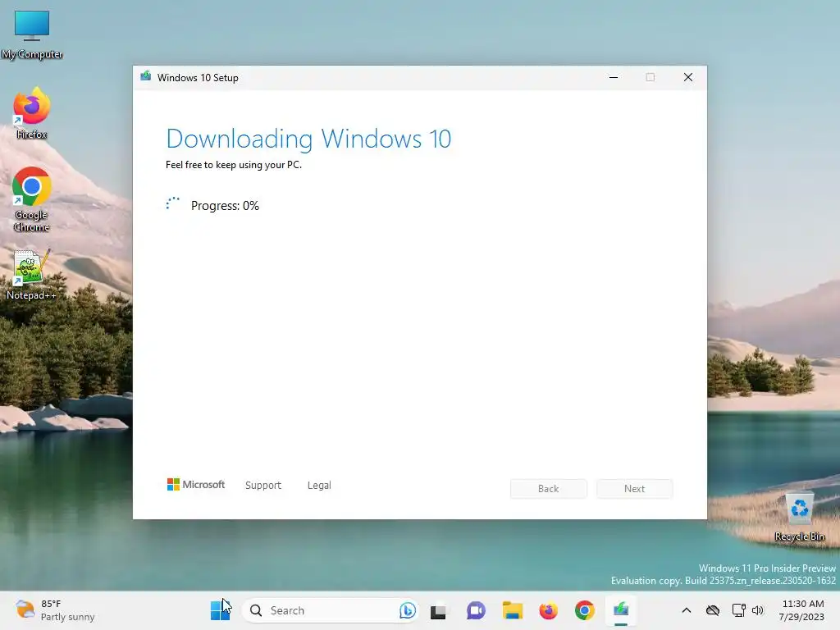The width and height of the screenshot is (840, 630).
Task: Open the Recycle Bin on the desktop
Action: click(x=799, y=517)
